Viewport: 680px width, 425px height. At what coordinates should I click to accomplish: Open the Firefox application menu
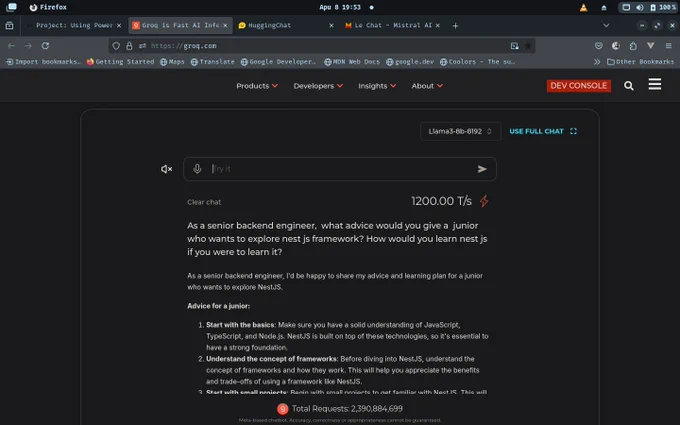pyautogui.click(x=668, y=46)
